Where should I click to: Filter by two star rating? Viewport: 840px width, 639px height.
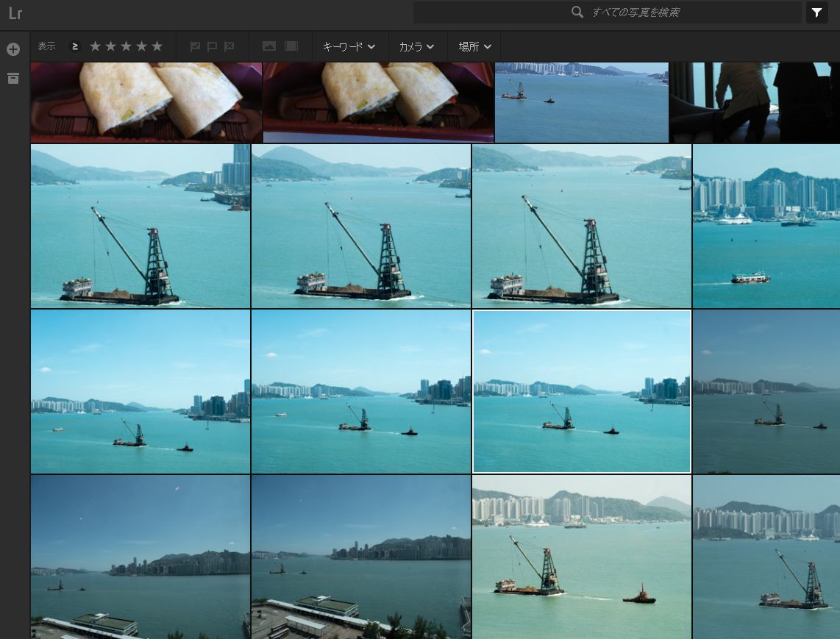coord(110,46)
